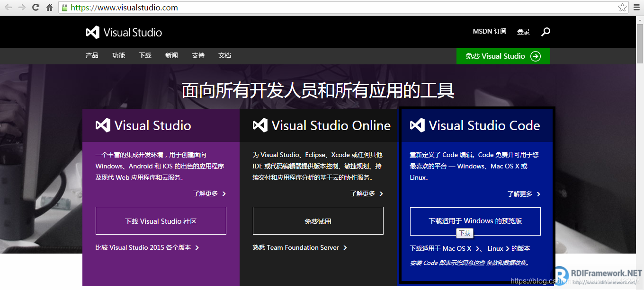Open the 文档 navigation item
This screenshot has width=644, height=290.
224,55
